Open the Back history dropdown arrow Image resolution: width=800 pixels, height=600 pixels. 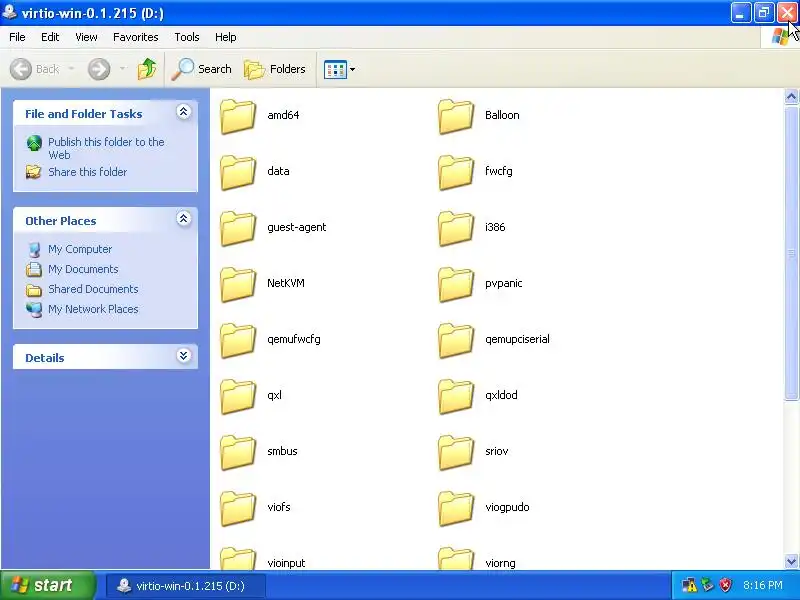pyautogui.click(x=71, y=68)
